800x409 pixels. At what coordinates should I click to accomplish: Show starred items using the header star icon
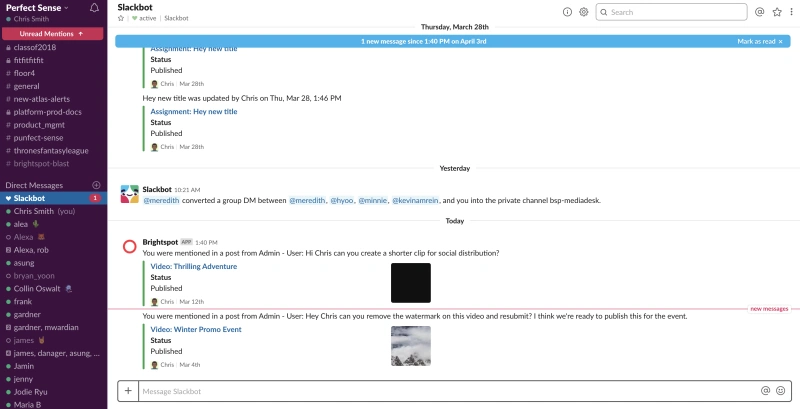point(777,12)
